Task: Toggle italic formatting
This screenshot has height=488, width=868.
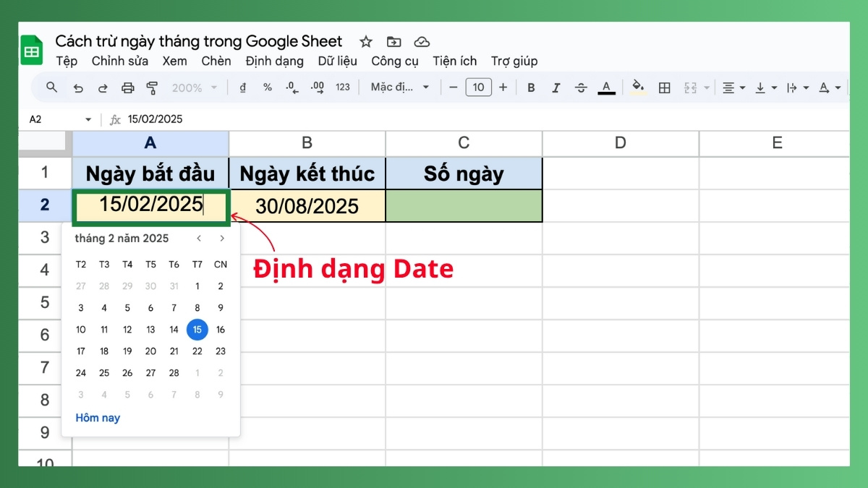Action: pyautogui.click(x=556, y=87)
